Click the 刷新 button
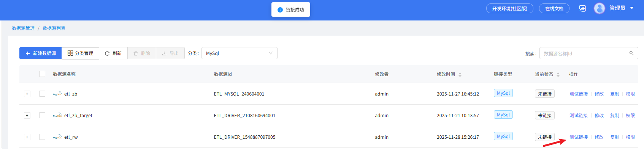This screenshot has height=149, width=644. tap(113, 53)
